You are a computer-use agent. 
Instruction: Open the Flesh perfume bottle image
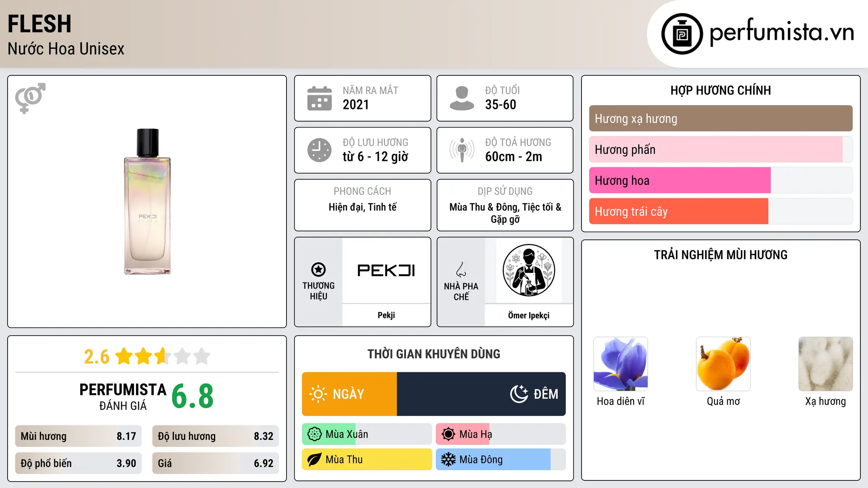147,202
